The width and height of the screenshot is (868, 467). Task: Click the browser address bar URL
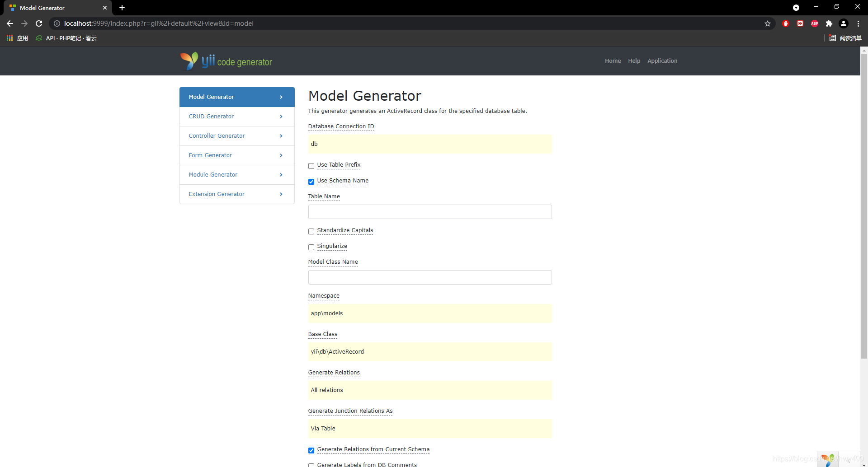[x=159, y=23]
